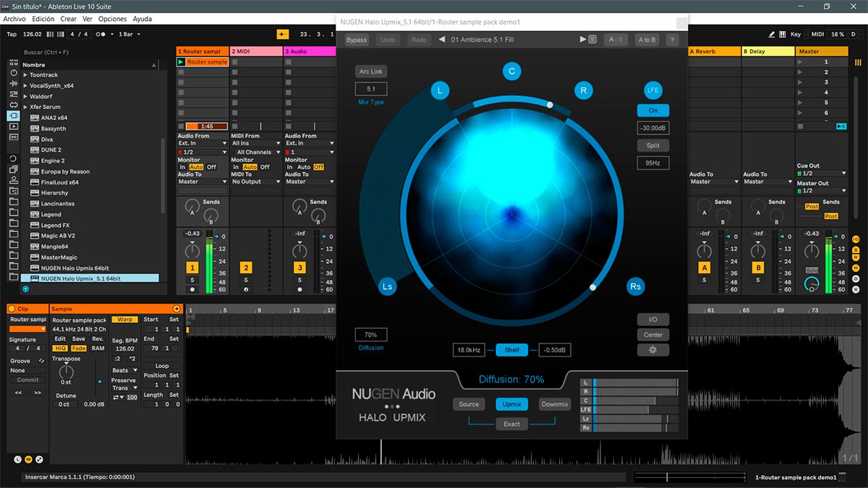Viewport: 868px width, 488px height.
Task: Open the preset list icon in Halo
Action: 592,40
